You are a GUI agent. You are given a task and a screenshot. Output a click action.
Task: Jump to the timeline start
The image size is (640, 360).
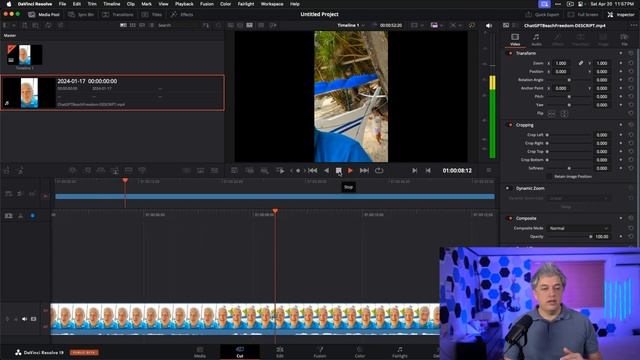click(x=313, y=171)
